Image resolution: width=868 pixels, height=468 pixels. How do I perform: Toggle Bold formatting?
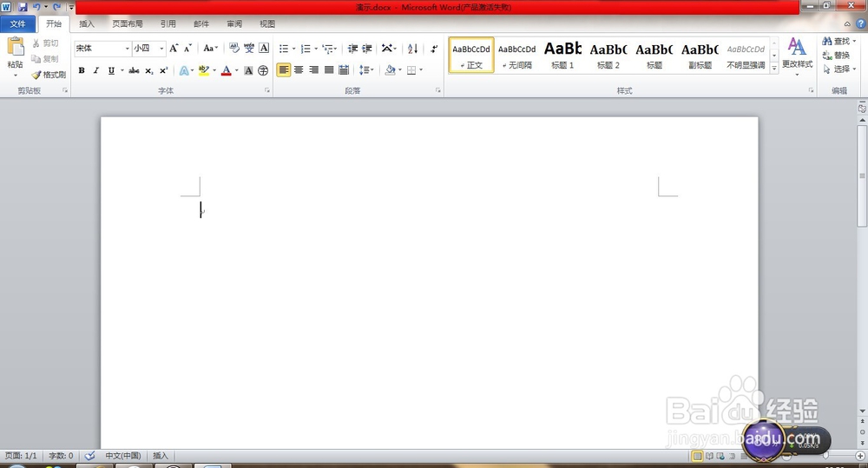[x=82, y=70]
